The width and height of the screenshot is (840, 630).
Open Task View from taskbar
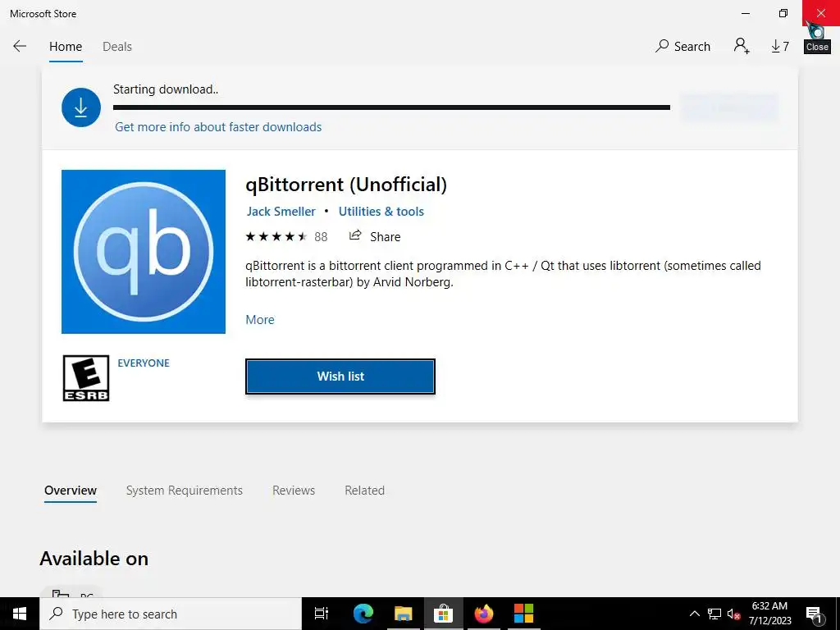coord(322,614)
